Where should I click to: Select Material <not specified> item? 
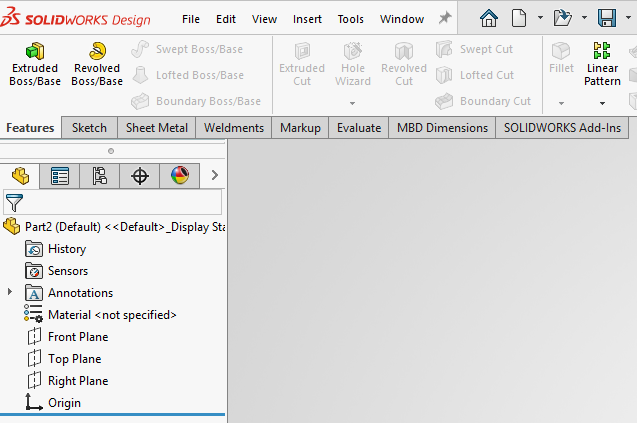[100, 315]
